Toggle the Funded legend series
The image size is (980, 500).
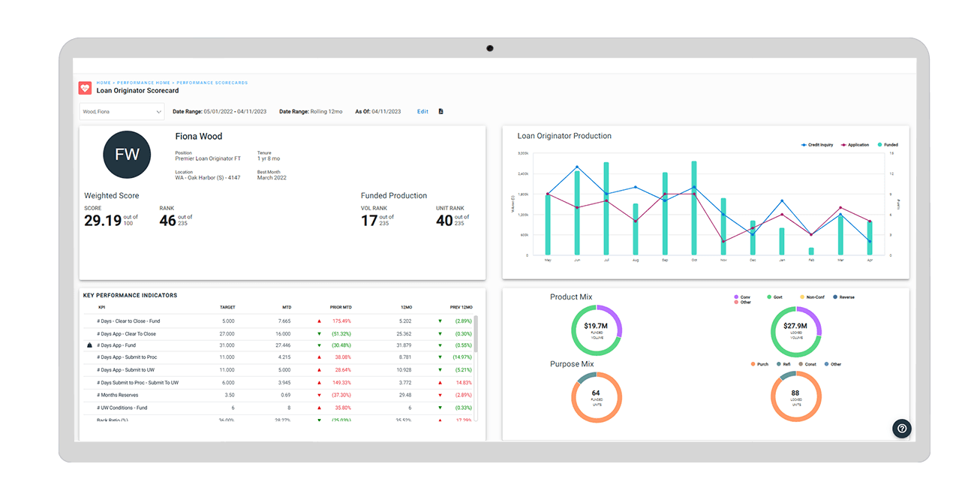887,145
